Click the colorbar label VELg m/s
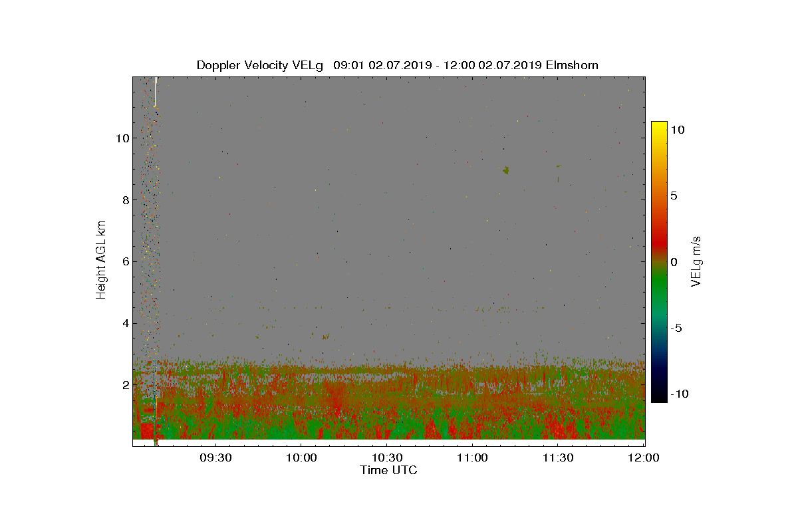798x532 pixels. click(697, 261)
